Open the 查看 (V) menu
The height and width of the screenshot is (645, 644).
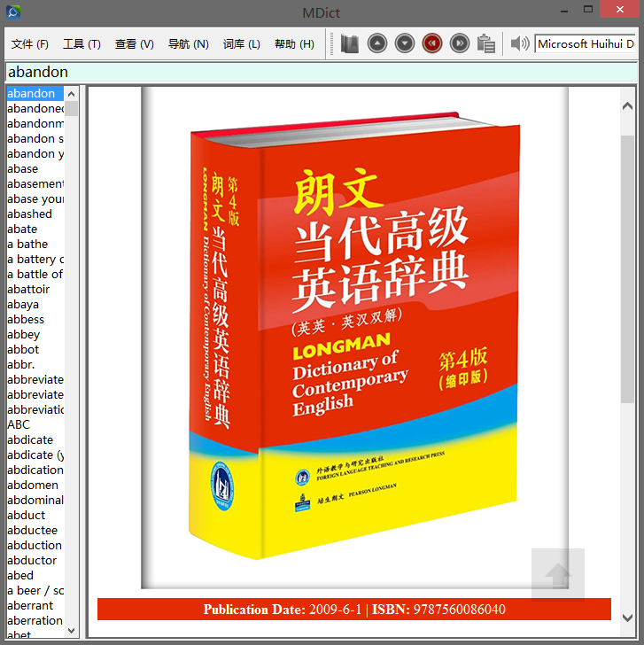point(134,44)
